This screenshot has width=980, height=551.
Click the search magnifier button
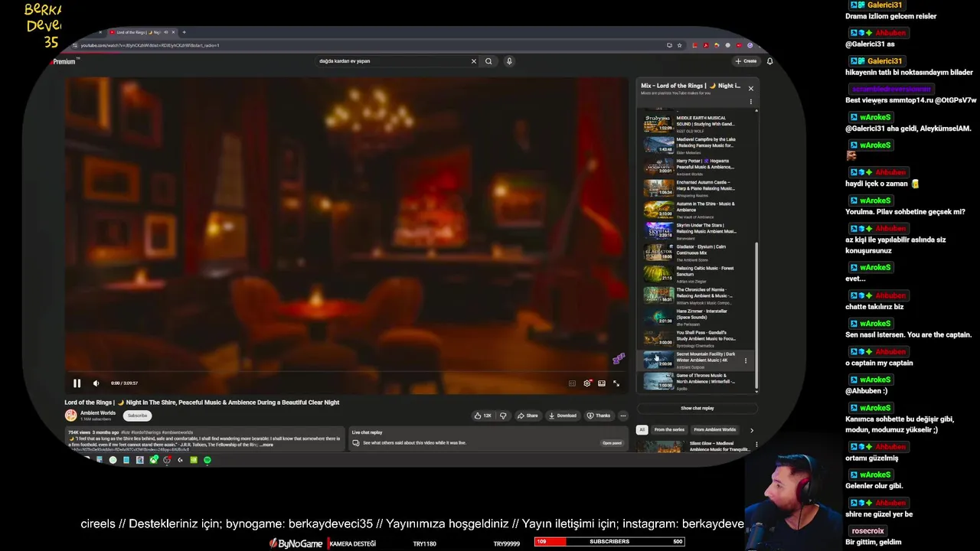click(x=488, y=61)
